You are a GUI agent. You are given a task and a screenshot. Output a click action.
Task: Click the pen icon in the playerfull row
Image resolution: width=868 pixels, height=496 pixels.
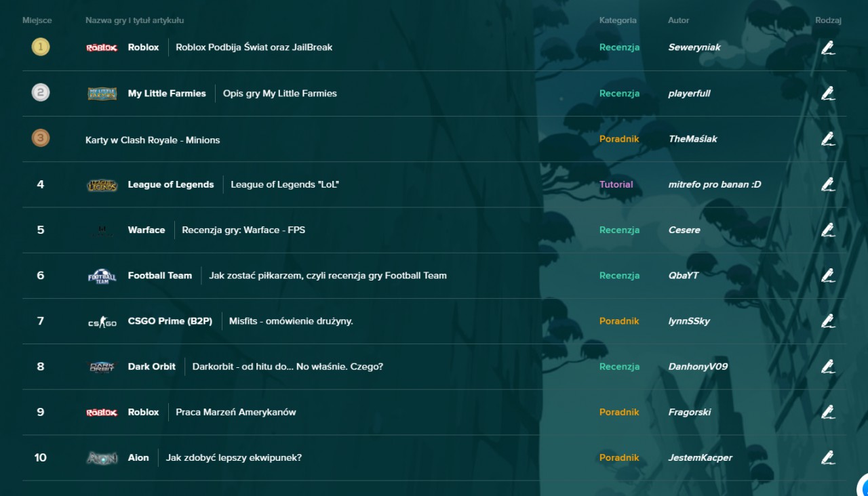pos(827,93)
